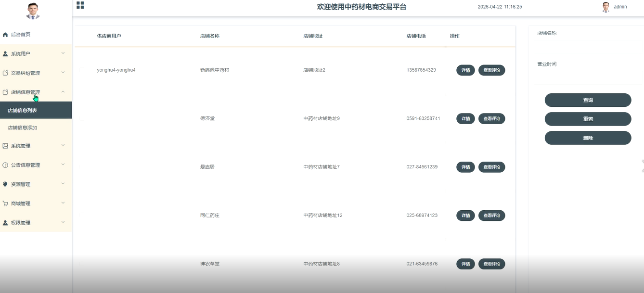Click address cell 店铺地址2
Screen dimensions: 644x293
click(x=314, y=70)
